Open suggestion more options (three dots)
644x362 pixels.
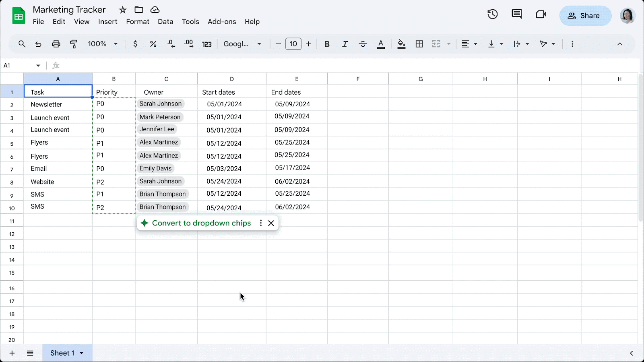click(261, 223)
